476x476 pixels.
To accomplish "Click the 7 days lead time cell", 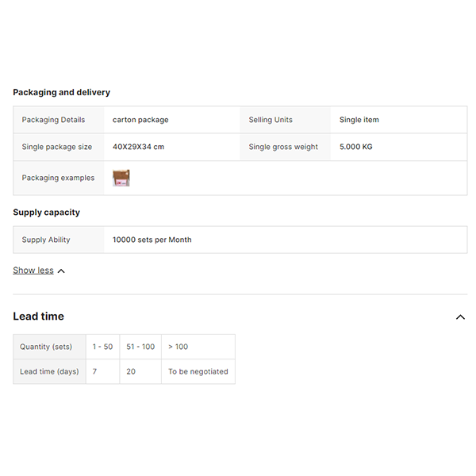I will click(x=95, y=371).
